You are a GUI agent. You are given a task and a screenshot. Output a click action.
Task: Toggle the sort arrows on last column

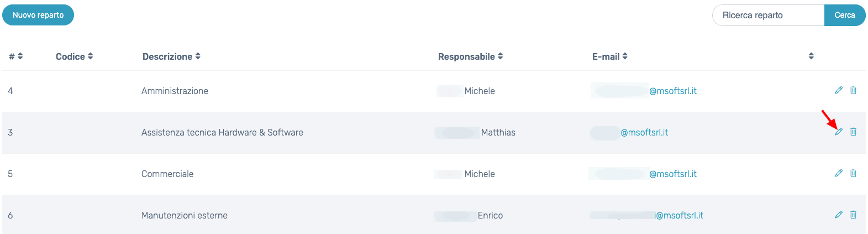click(x=811, y=56)
